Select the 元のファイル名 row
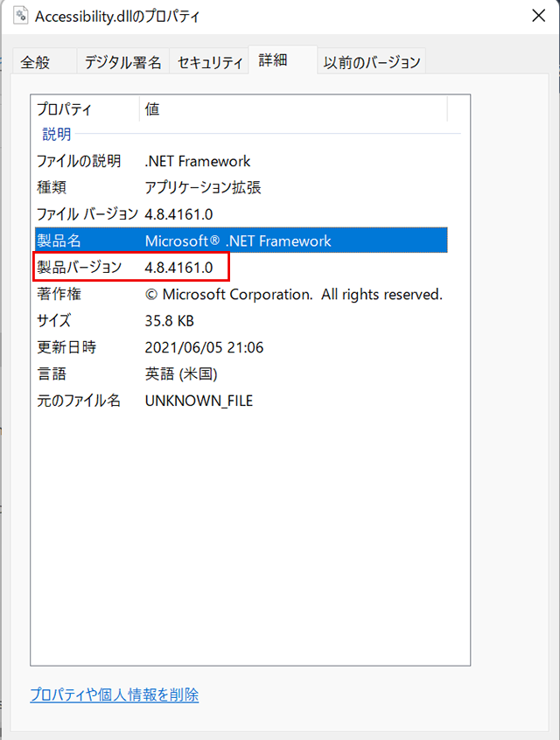This screenshot has width=560, height=740. click(x=241, y=401)
